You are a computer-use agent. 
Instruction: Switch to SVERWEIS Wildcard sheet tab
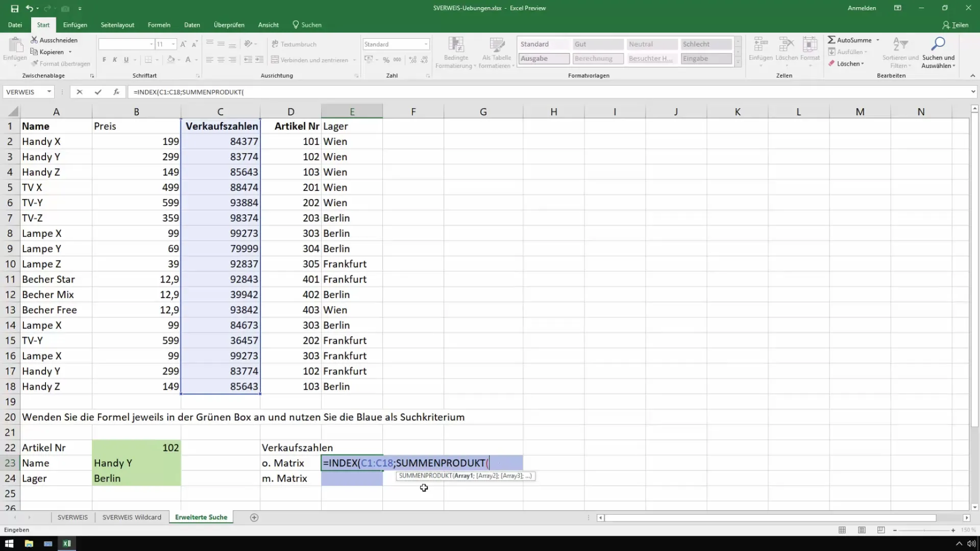tap(132, 517)
